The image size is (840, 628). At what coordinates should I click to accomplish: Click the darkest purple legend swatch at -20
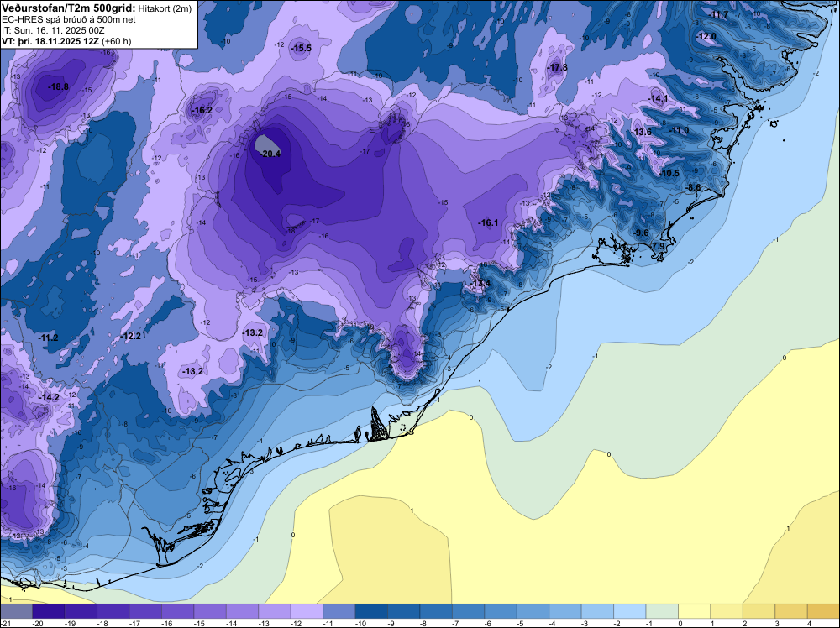click(49, 611)
